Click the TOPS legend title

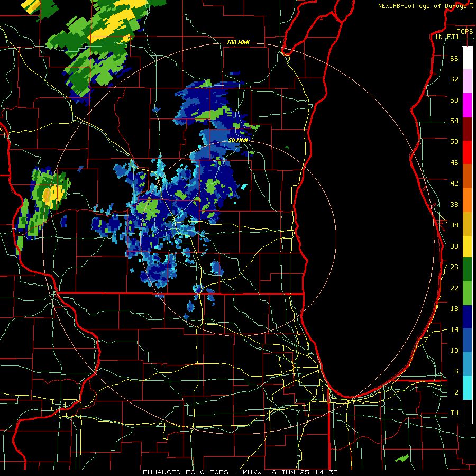tap(465, 31)
